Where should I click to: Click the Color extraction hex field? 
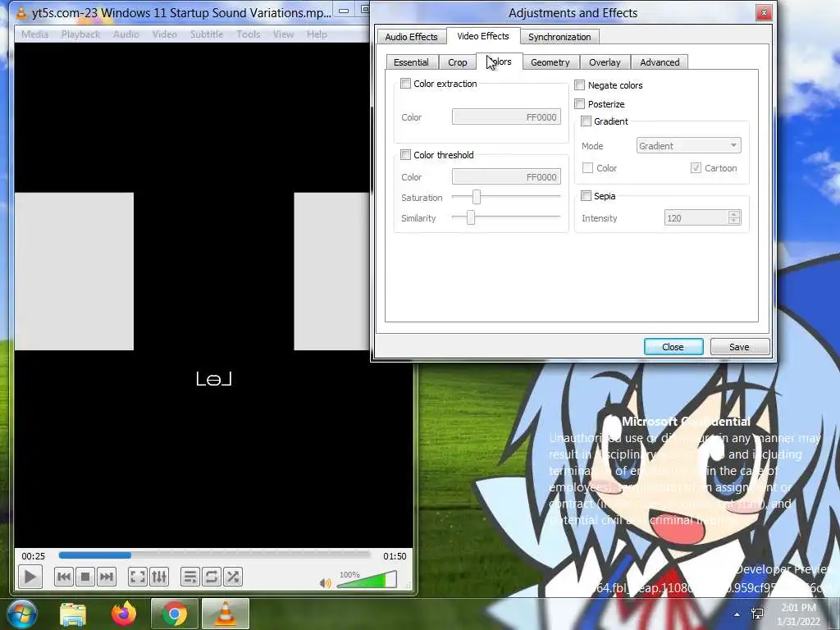pos(506,116)
